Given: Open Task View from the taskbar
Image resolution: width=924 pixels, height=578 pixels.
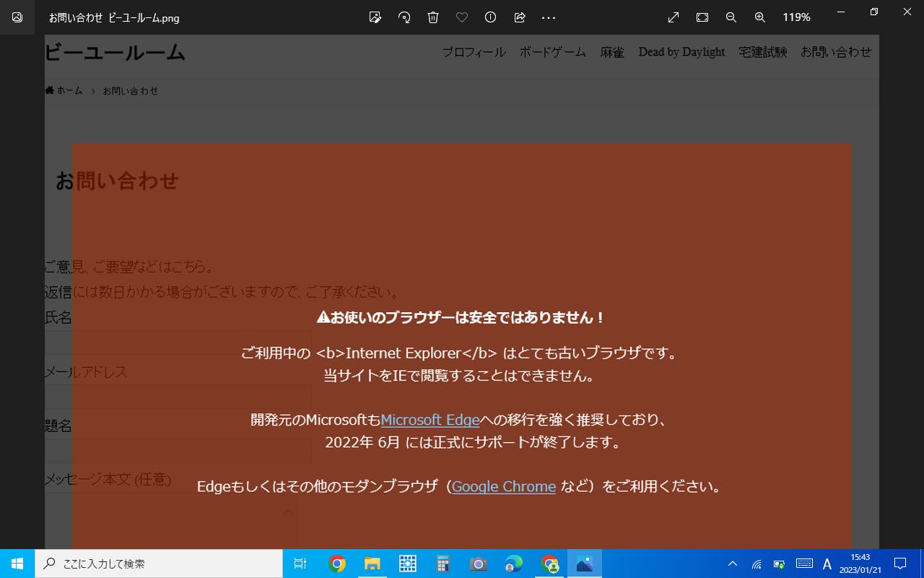Looking at the screenshot, I should coord(300,564).
